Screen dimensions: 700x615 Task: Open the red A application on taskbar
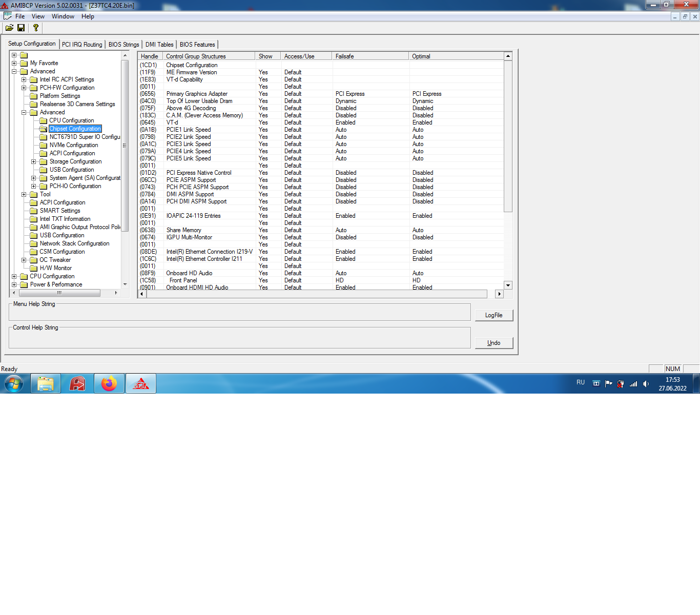pyautogui.click(x=77, y=383)
